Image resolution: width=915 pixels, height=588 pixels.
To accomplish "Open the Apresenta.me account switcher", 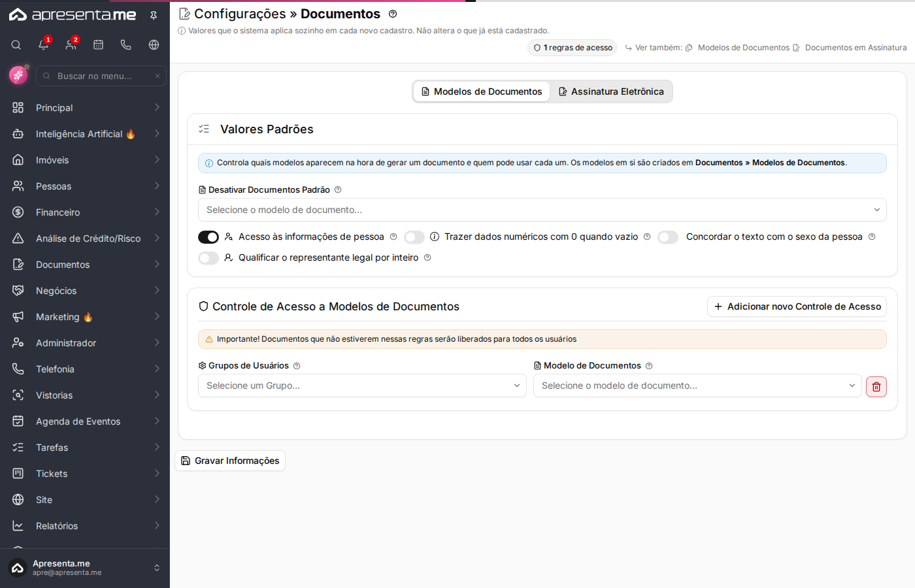I will [85, 568].
